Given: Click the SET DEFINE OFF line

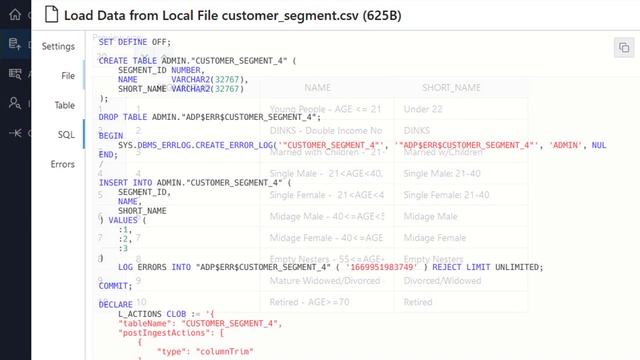Looking at the screenshot, I should tap(135, 42).
